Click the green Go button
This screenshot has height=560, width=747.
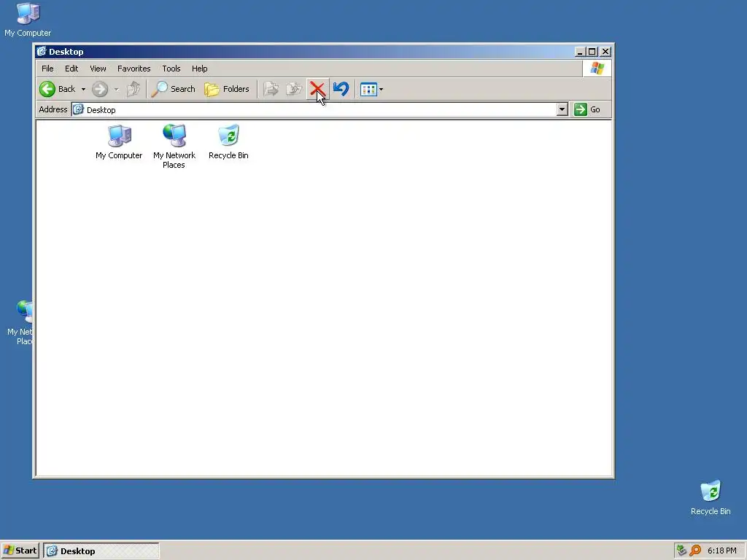[x=587, y=109]
